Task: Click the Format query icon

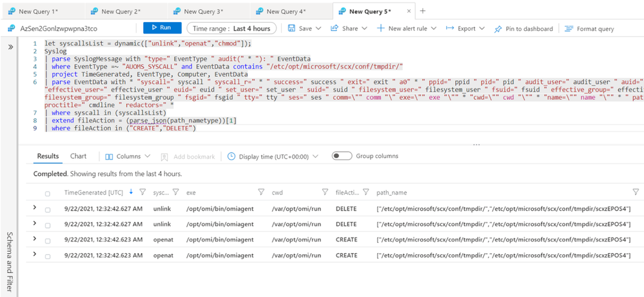Action: coord(569,28)
